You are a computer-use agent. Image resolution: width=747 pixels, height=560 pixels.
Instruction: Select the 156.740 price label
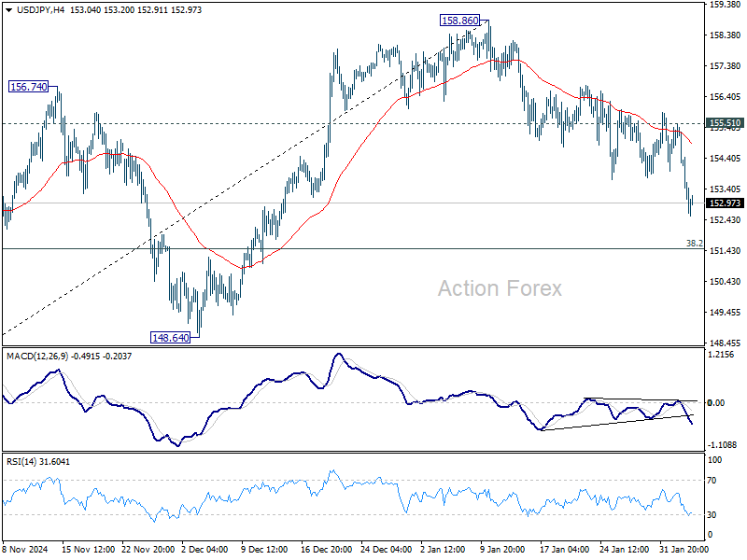(29, 87)
